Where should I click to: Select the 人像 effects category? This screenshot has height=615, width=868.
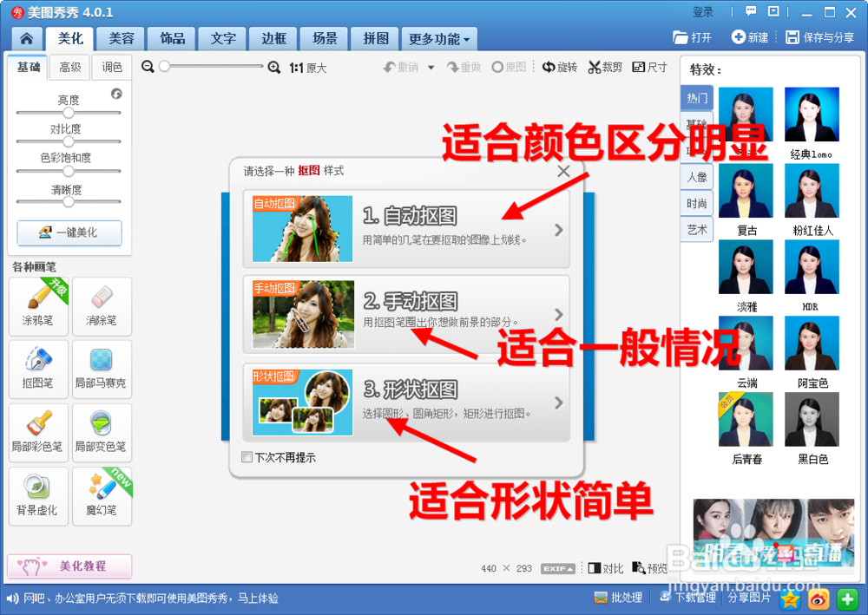click(697, 177)
